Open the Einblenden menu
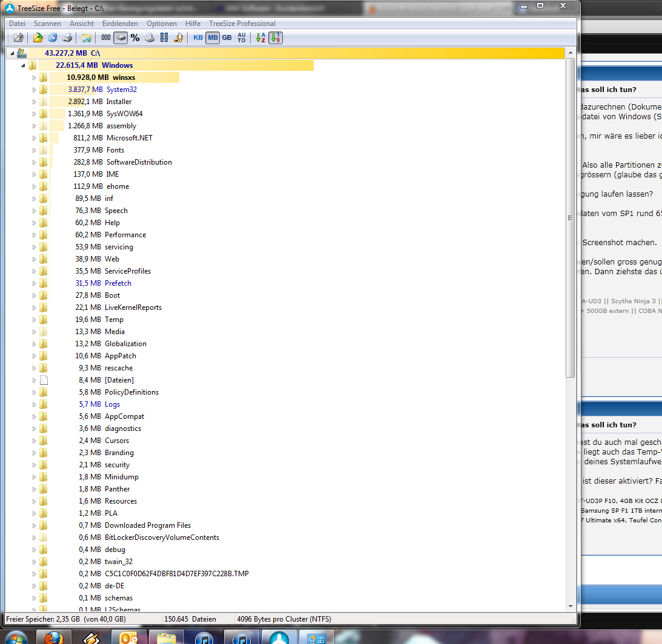Image resolution: width=662 pixels, height=644 pixels. (120, 24)
